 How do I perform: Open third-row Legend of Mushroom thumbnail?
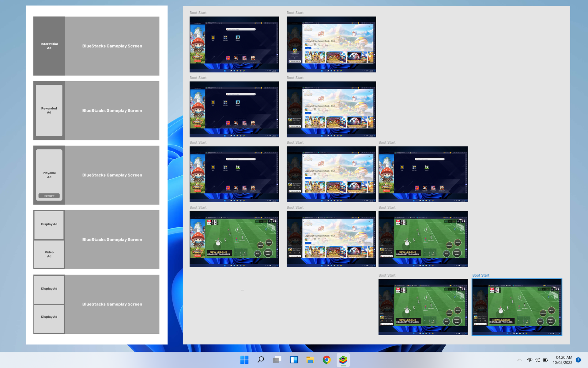coord(331,174)
